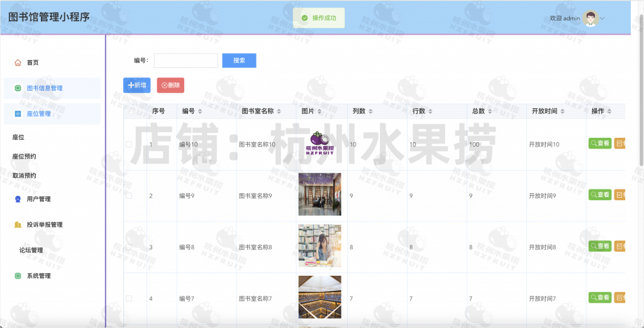The height and width of the screenshot is (328, 644).
Task: Open the 图书室名称8 reading girl thumbnail
Action: tap(320, 246)
